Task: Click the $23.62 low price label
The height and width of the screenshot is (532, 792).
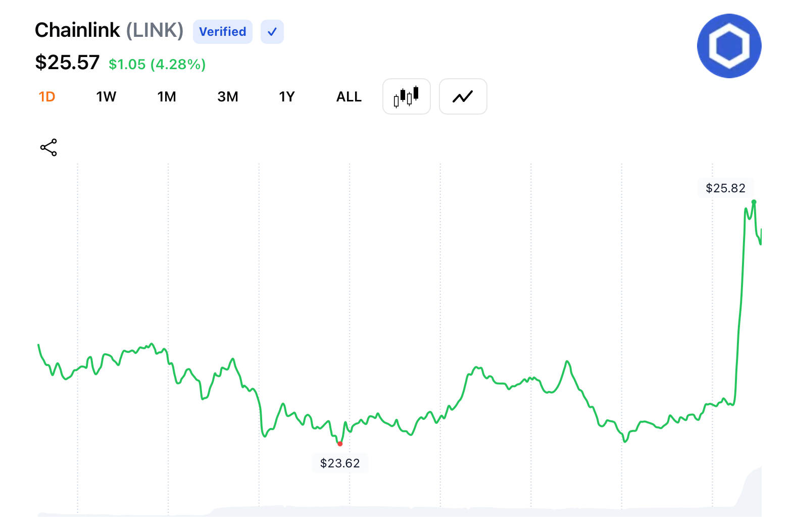Action: [340, 463]
